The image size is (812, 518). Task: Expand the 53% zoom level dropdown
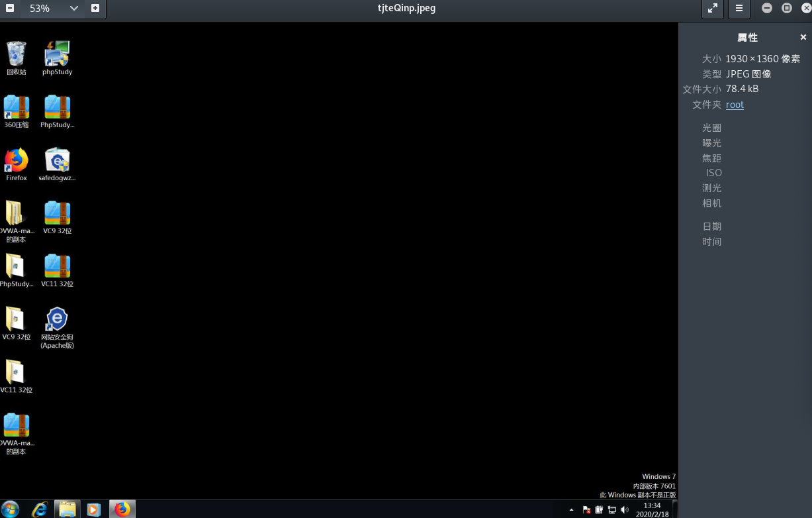point(73,8)
